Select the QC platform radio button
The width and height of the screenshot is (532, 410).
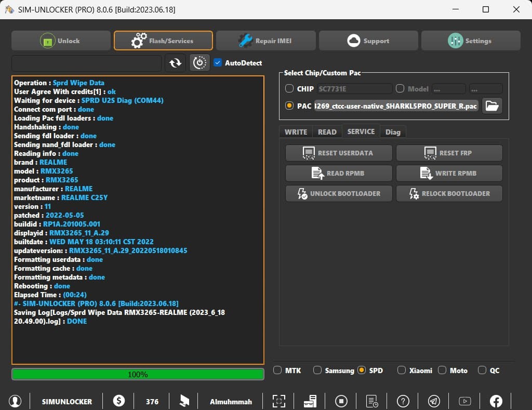click(482, 370)
